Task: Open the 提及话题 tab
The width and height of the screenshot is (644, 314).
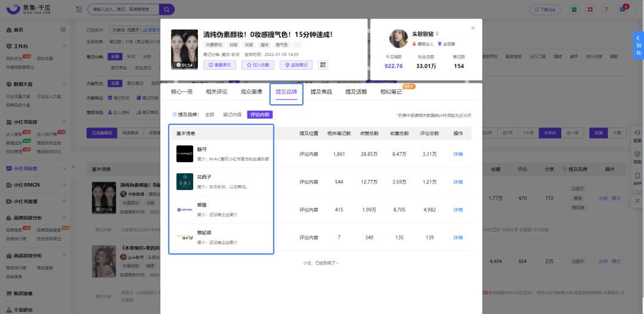Action: point(356,92)
